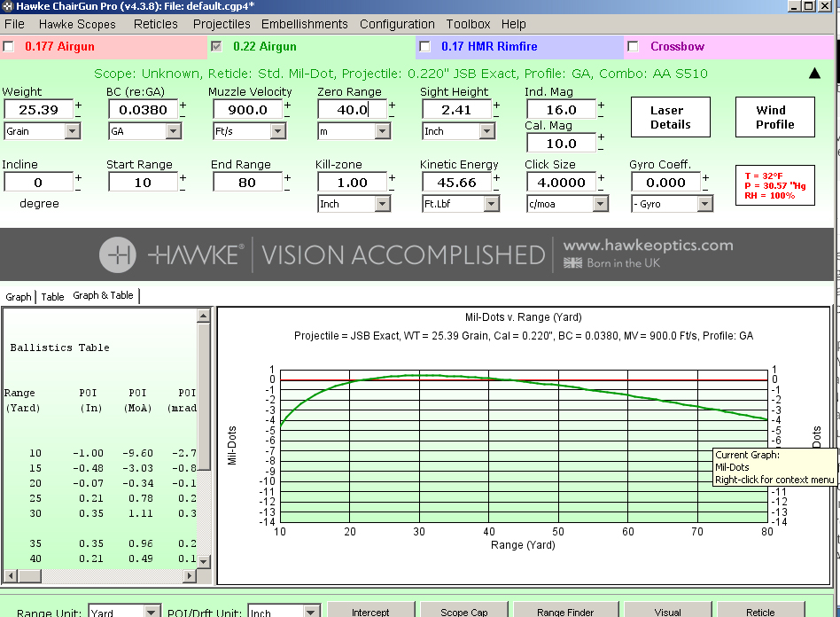840x617 pixels.
Task: Click the table scroll-down arrow
Action: tap(203, 562)
